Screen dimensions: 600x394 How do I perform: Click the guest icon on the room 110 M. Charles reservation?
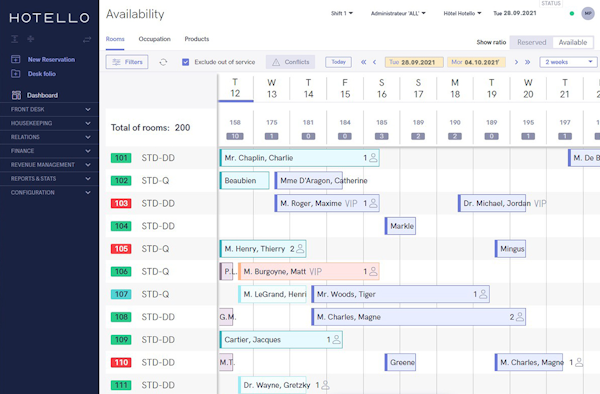tap(579, 362)
